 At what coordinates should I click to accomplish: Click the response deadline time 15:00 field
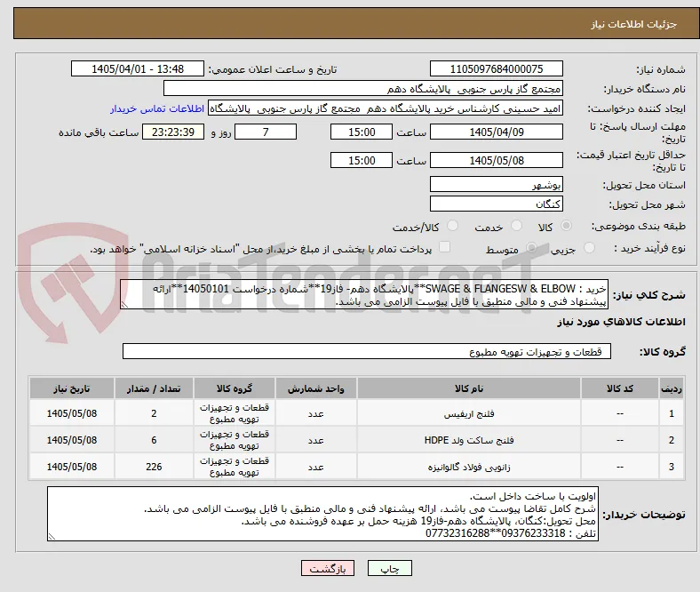(x=362, y=132)
